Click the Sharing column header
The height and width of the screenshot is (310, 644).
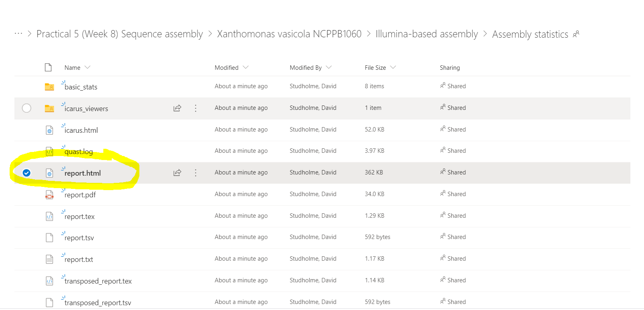pos(450,68)
